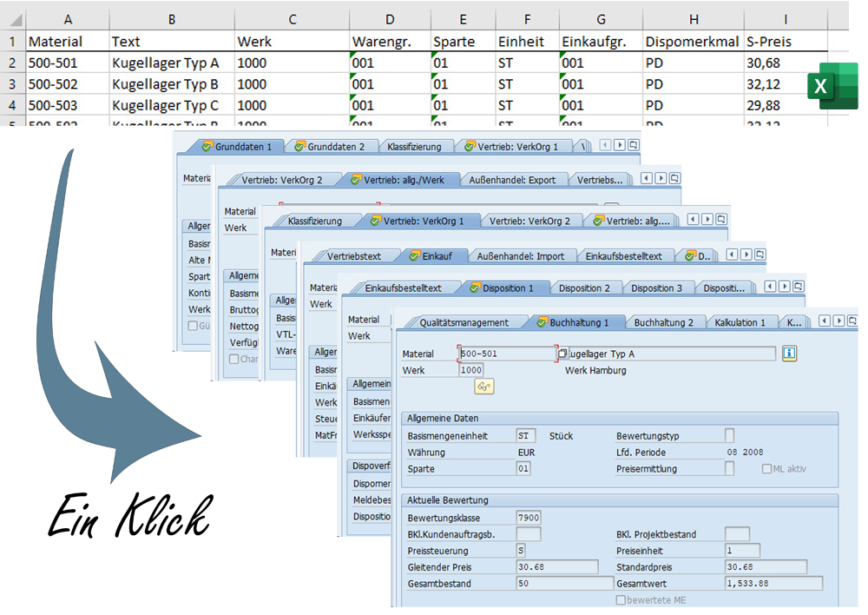Click the empty Bewertungstyp field
The height and width of the screenshot is (615, 868).
click(x=730, y=435)
